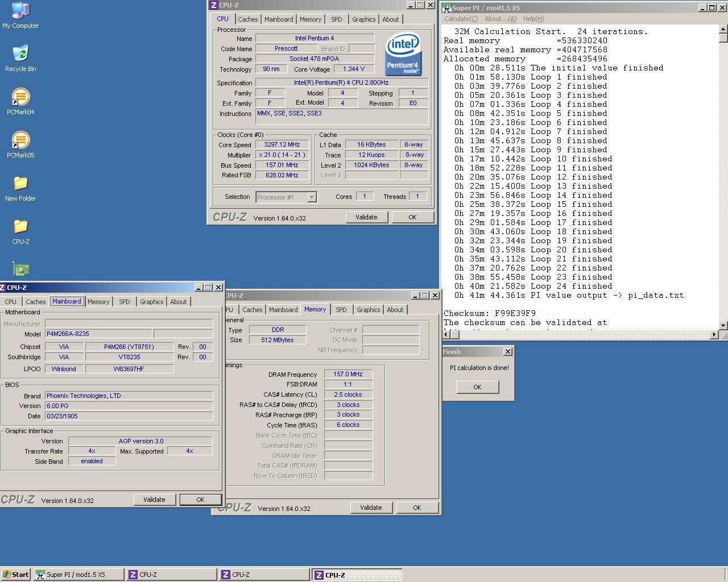Select Mainboard tab in Memory CPU-Z window
This screenshot has width=728, height=582.
[283, 310]
